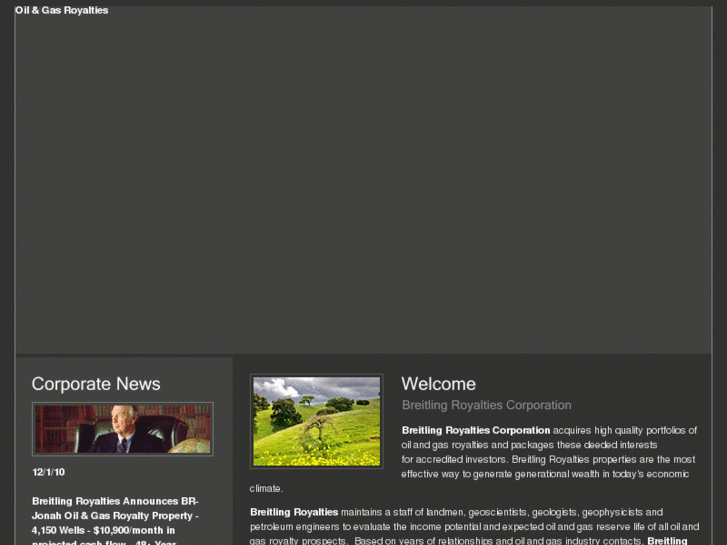
Task: Click the large empty banner media area
Action: [x=364, y=181]
